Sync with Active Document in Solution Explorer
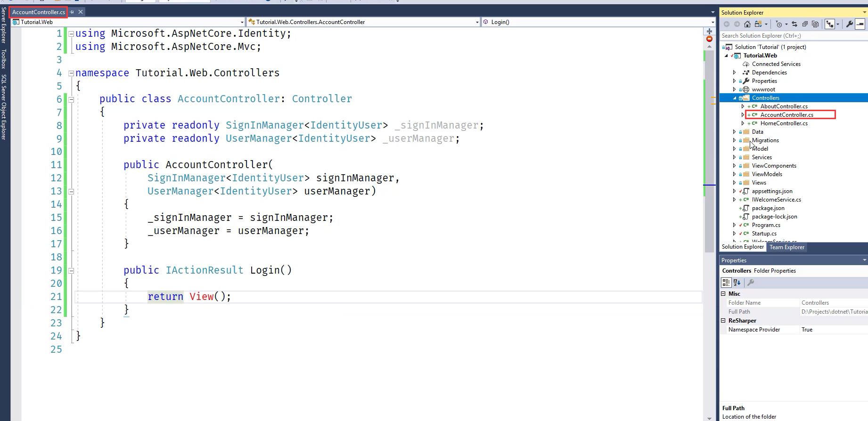Image resolution: width=868 pixels, height=421 pixels. coord(794,24)
